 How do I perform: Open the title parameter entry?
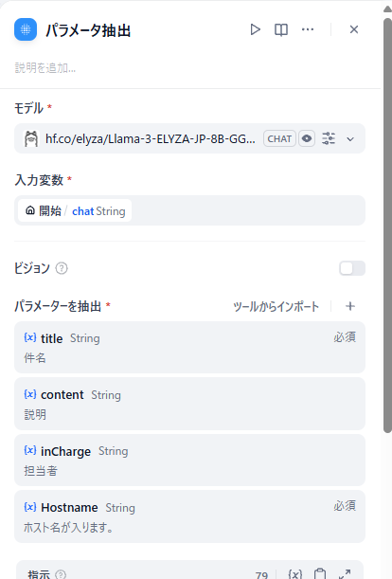coord(189,347)
